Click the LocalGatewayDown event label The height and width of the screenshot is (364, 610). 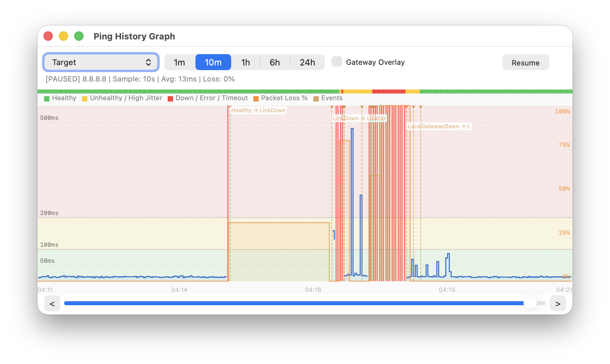439,126
